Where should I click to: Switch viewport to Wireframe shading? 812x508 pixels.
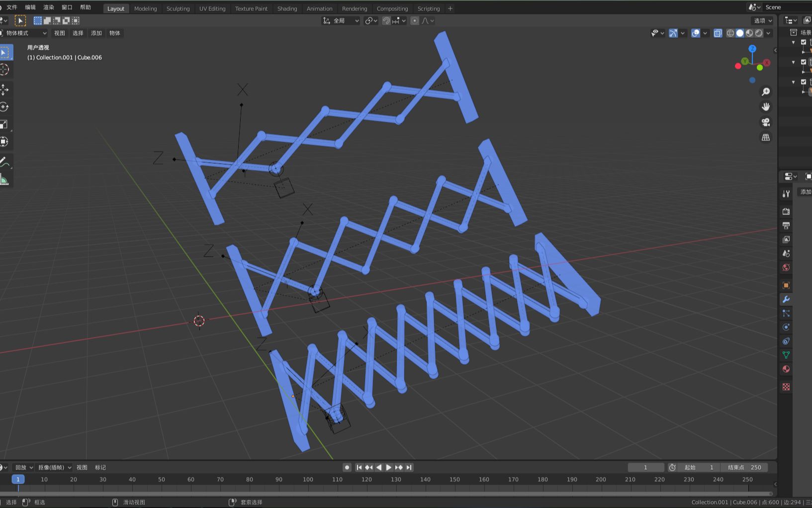pos(729,33)
